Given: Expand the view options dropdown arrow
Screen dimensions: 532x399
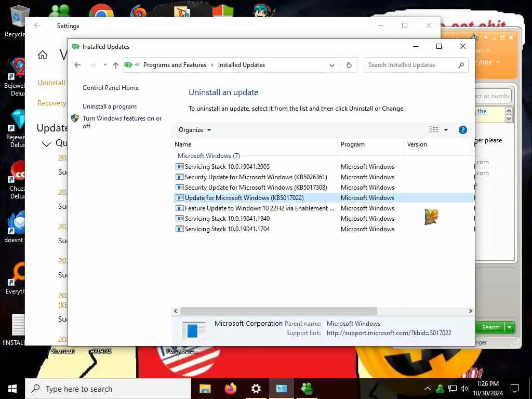Looking at the screenshot, I should click(x=446, y=129).
